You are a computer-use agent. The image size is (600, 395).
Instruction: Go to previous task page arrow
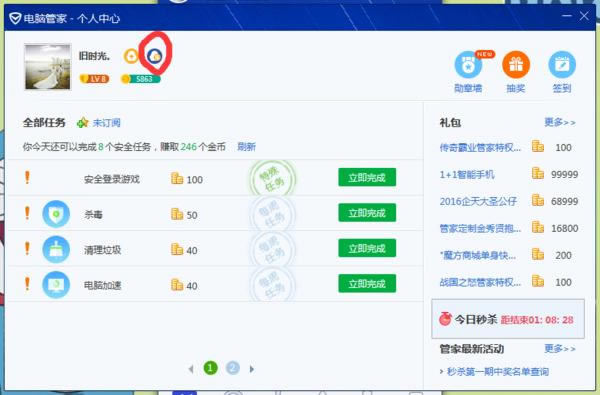click(191, 369)
